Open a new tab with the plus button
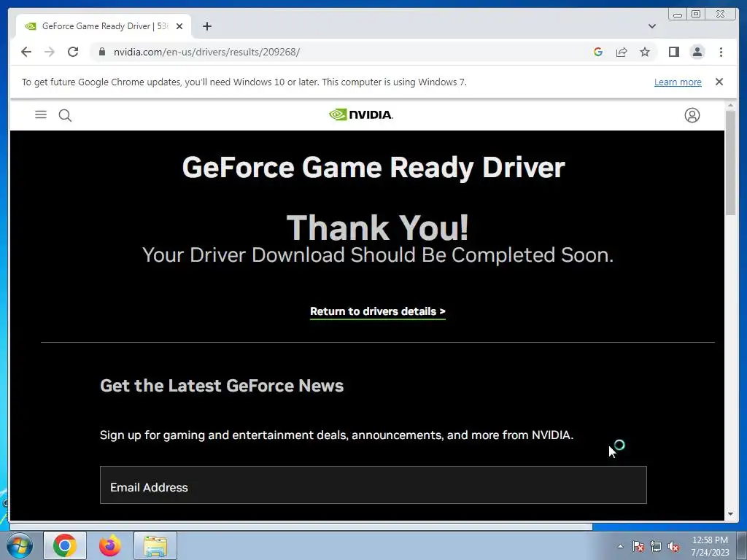Screen dimensions: 747x560 point(206,26)
